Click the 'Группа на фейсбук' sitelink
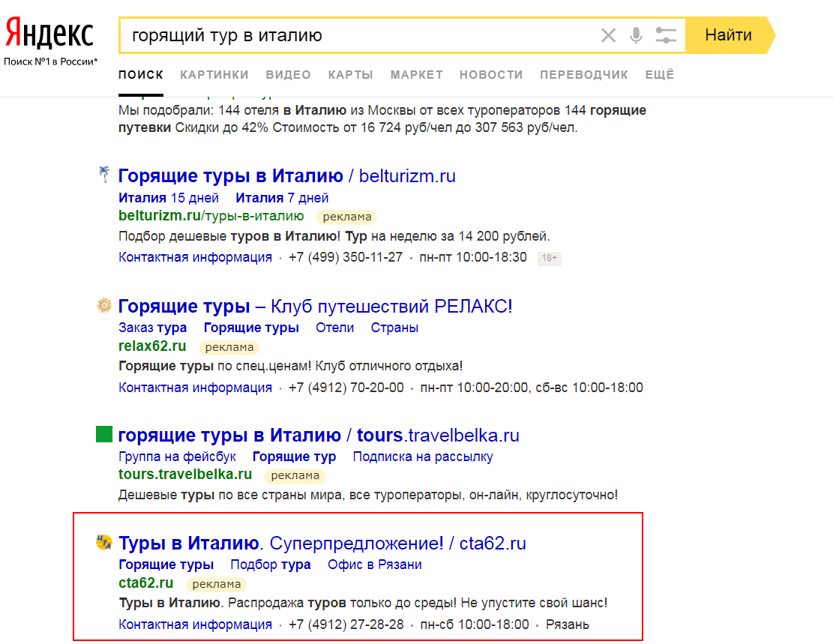 tap(177, 457)
